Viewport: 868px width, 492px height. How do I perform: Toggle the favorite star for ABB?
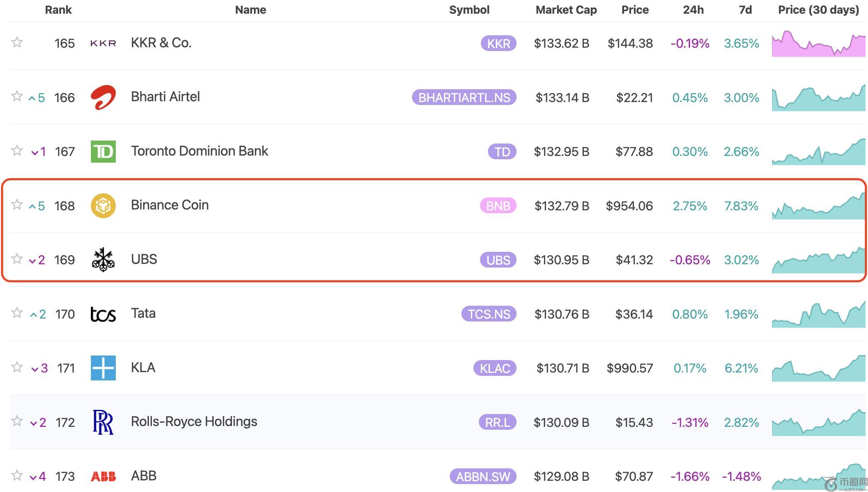[17, 475]
